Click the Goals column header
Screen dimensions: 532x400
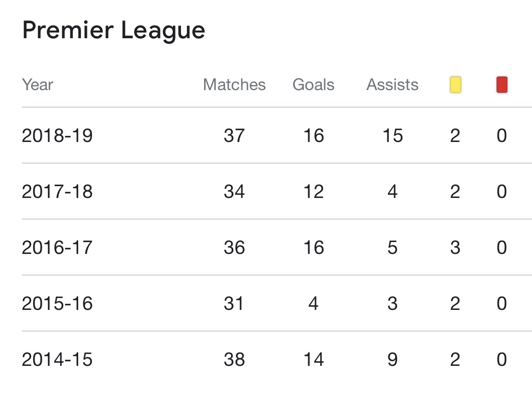click(x=313, y=85)
